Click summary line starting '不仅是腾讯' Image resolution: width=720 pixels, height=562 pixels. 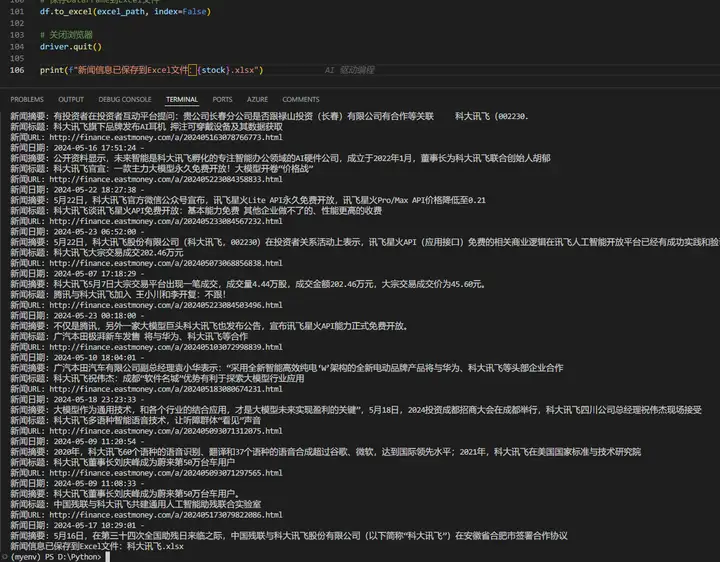[x=209, y=326]
